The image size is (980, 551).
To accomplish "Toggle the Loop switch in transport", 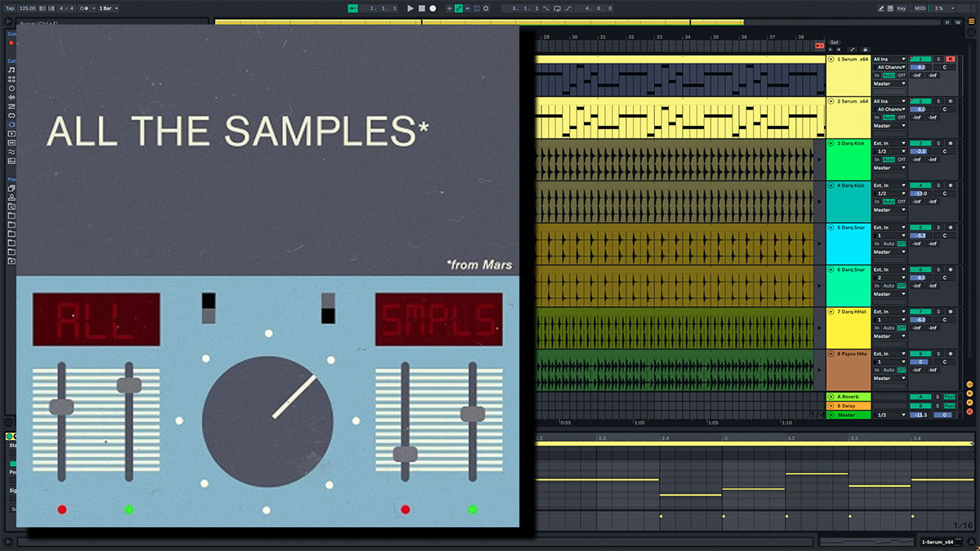I will pyautogui.click(x=557, y=8).
